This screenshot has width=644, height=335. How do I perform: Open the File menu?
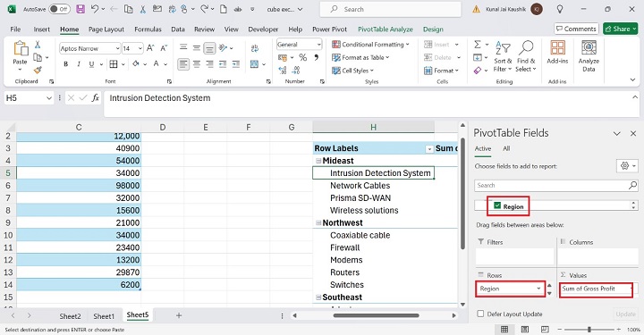tap(15, 29)
